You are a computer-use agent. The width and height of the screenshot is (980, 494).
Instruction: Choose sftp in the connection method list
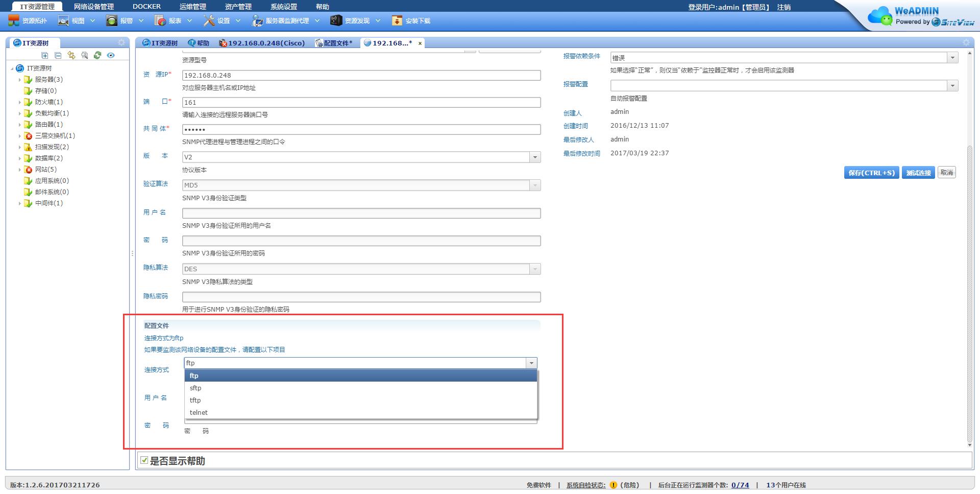tap(195, 388)
